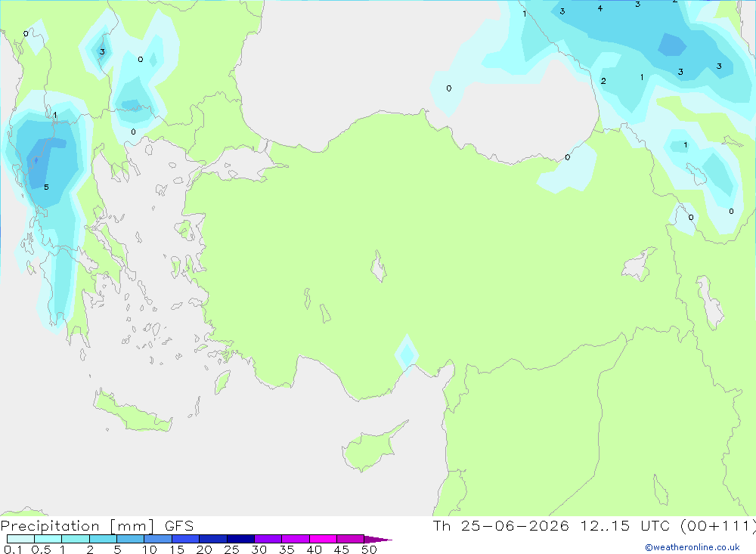Click the 'GFS' model label

click(179, 526)
